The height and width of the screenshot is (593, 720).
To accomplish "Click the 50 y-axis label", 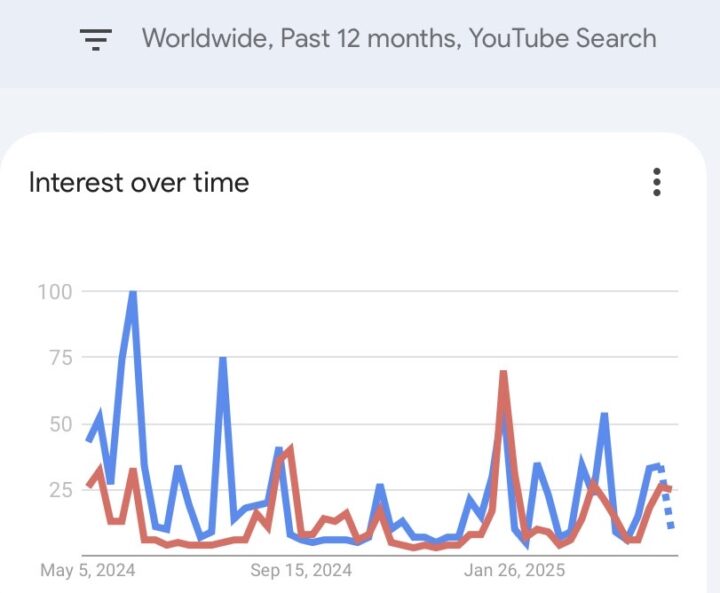I will coord(56,424).
